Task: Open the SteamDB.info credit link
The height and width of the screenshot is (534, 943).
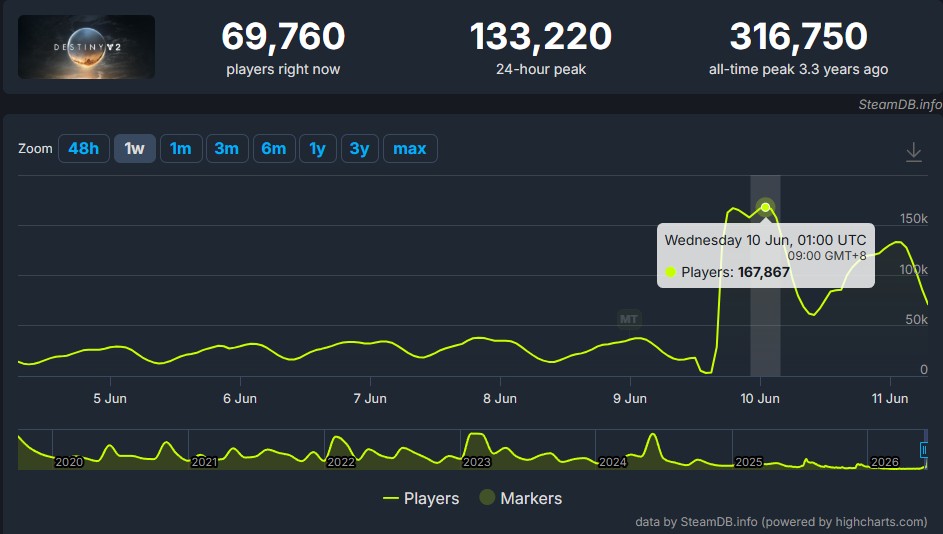Action: (x=900, y=104)
